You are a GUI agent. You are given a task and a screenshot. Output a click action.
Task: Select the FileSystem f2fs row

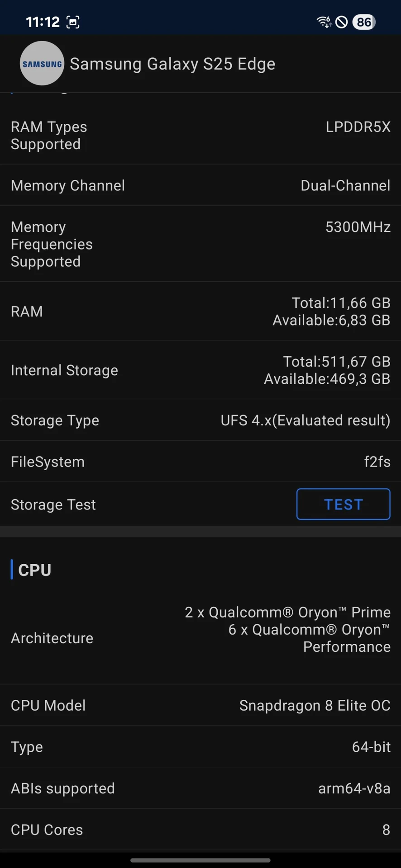tap(200, 462)
